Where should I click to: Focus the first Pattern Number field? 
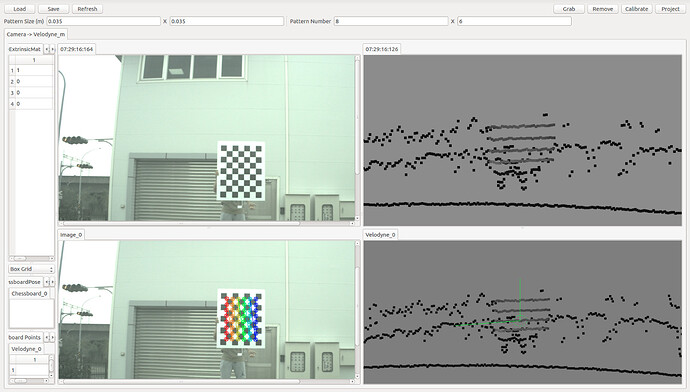tap(391, 21)
